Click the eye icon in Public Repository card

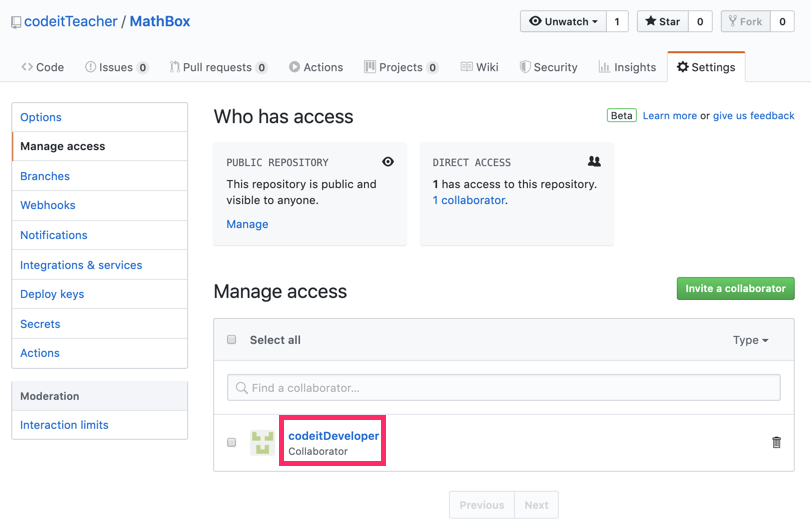click(388, 162)
